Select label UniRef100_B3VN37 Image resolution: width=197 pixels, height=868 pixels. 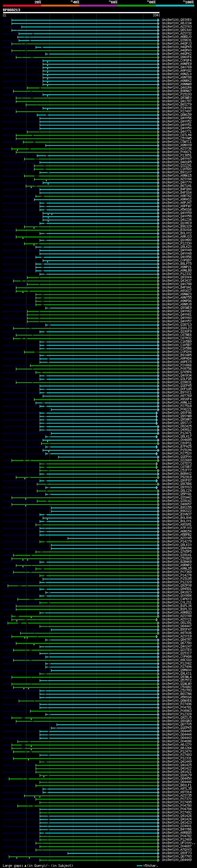[176, 514]
